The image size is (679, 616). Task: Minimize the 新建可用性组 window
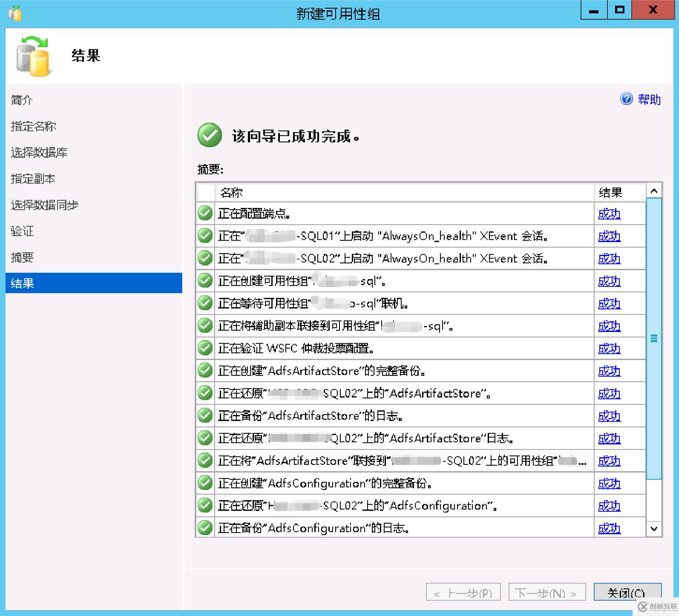pyautogui.click(x=594, y=10)
